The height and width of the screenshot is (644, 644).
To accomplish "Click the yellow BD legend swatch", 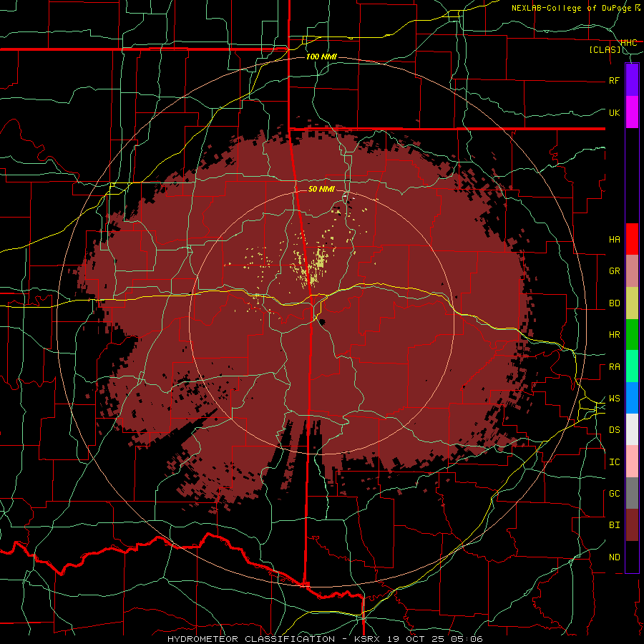I will [632, 303].
